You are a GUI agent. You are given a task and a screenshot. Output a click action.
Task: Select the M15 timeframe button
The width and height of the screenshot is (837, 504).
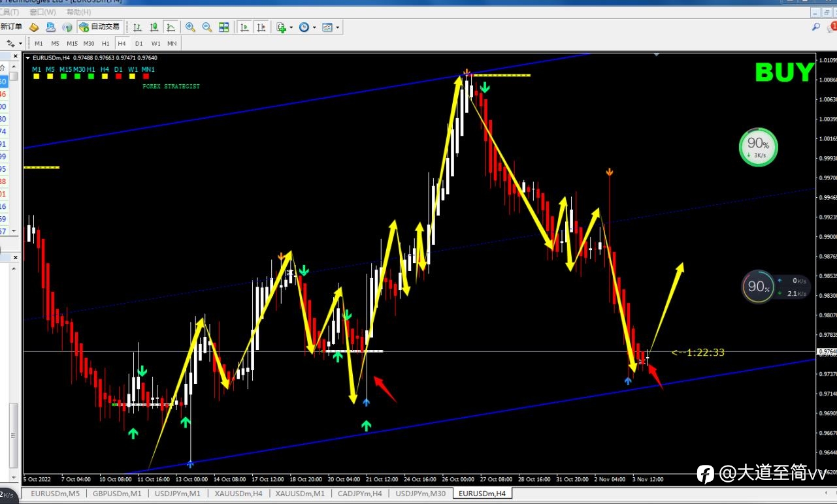click(72, 44)
